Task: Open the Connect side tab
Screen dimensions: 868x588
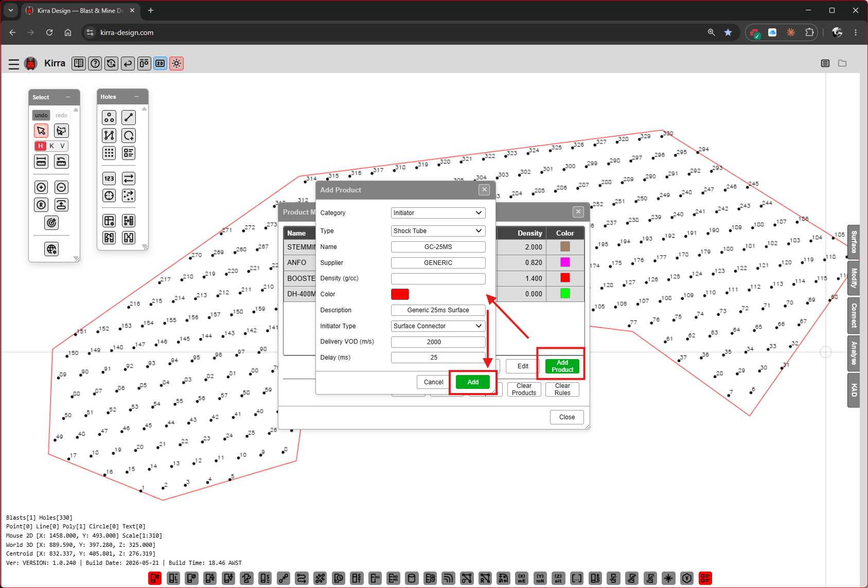Action: 854,315
